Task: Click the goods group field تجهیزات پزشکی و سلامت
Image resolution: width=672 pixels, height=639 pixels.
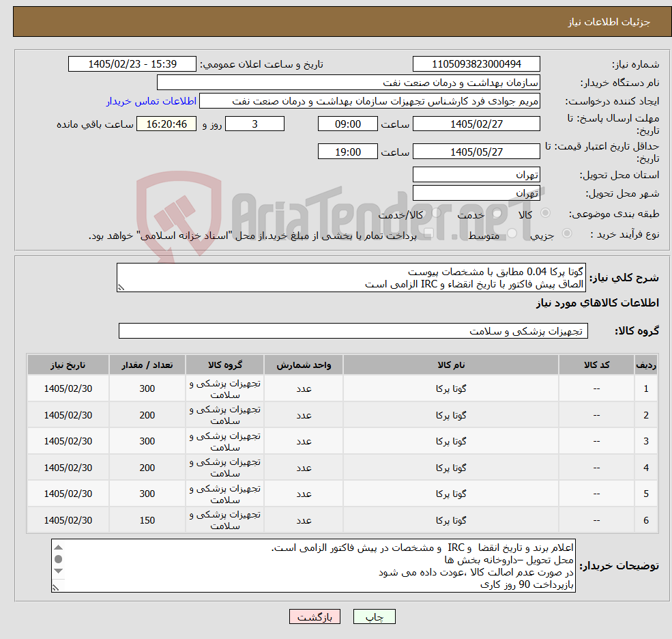Action: pyautogui.click(x=353, y=330)
